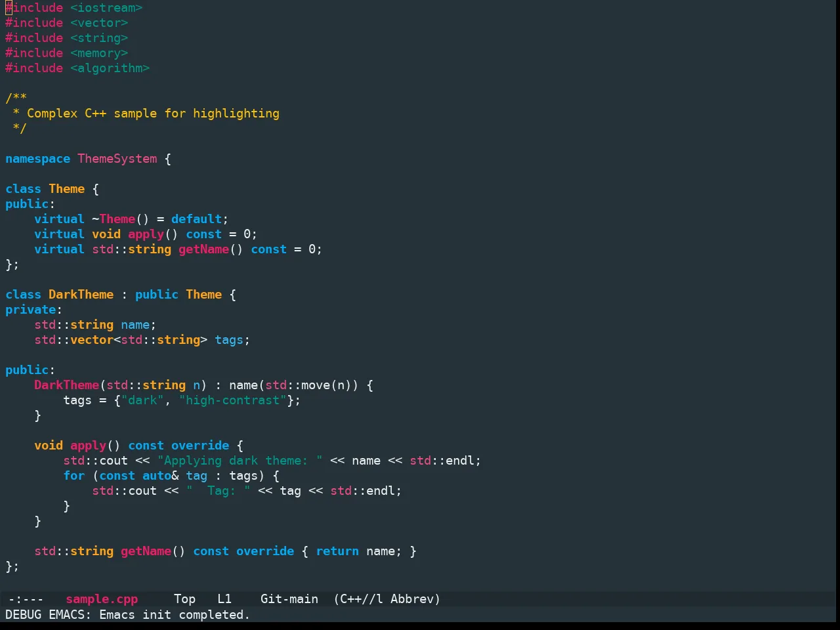Click on '<string>' include header
The height and width of the screenshot is (630, 840).
[99, 38]
